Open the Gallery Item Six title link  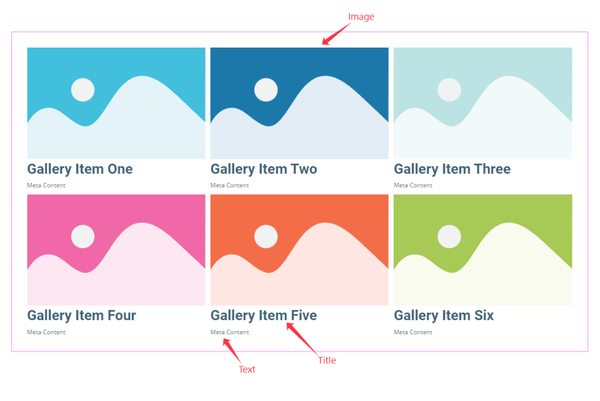coord(444,316)
